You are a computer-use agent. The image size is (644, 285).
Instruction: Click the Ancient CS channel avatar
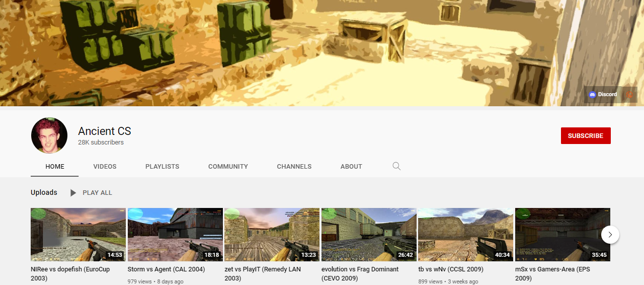coord(49,135)
